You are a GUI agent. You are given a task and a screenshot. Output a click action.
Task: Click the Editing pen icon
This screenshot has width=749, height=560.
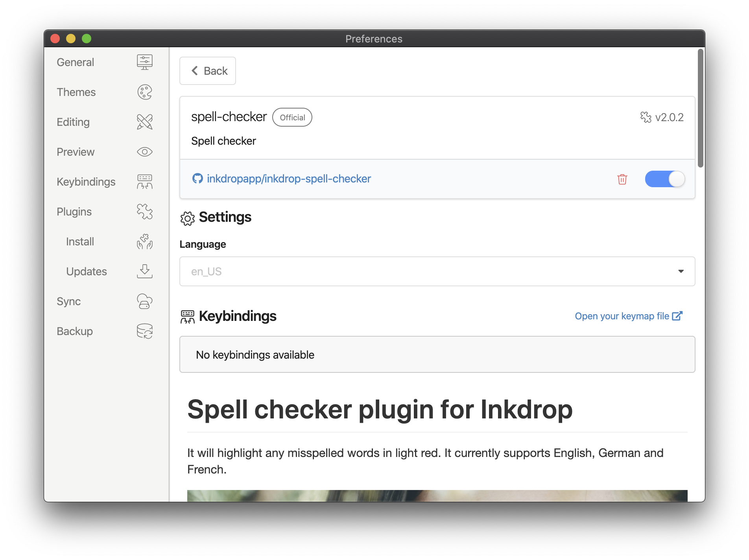click(144, 122)
